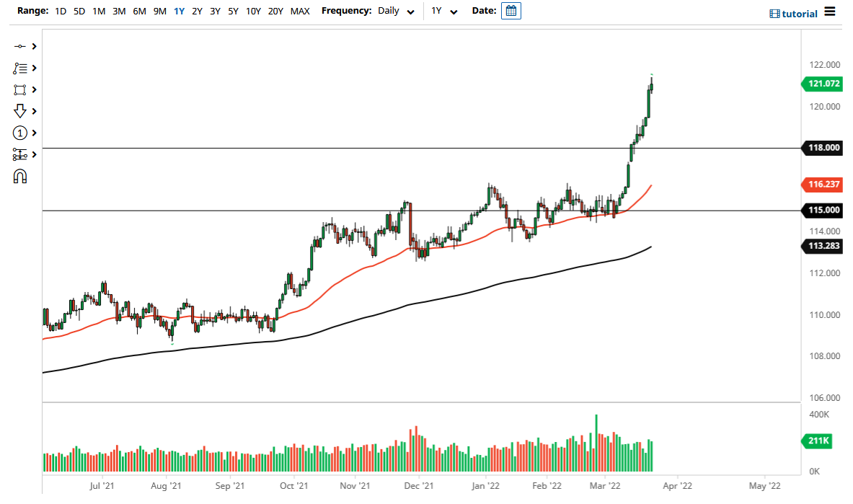
Task: Select the line segment drawing tool
Action: pos(20,45)
